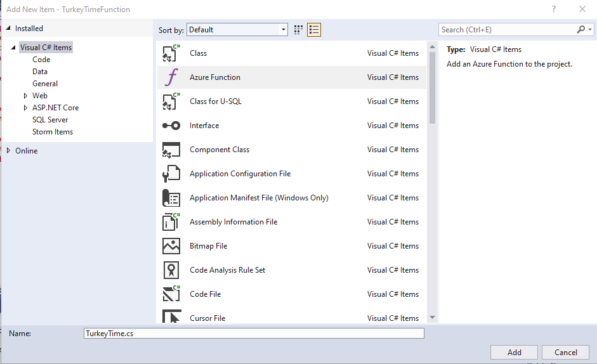Switch to medium icons list view

(x=314, y=30)
